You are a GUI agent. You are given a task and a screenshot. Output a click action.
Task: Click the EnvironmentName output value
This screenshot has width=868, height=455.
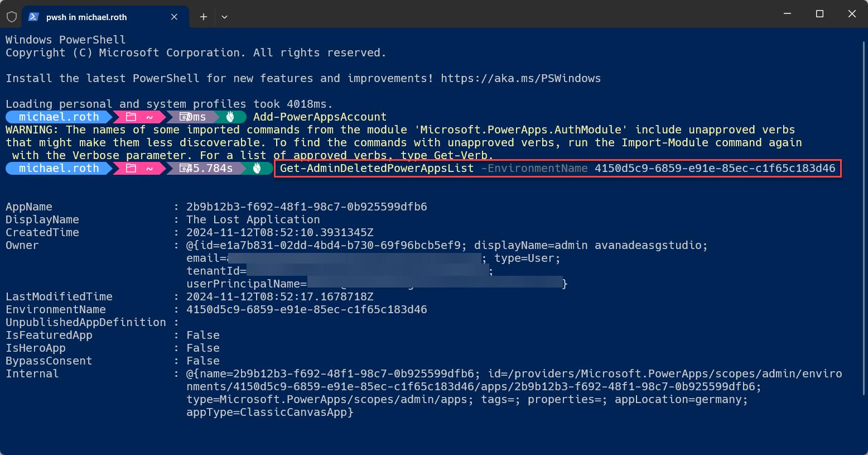(x=307, y=309)
